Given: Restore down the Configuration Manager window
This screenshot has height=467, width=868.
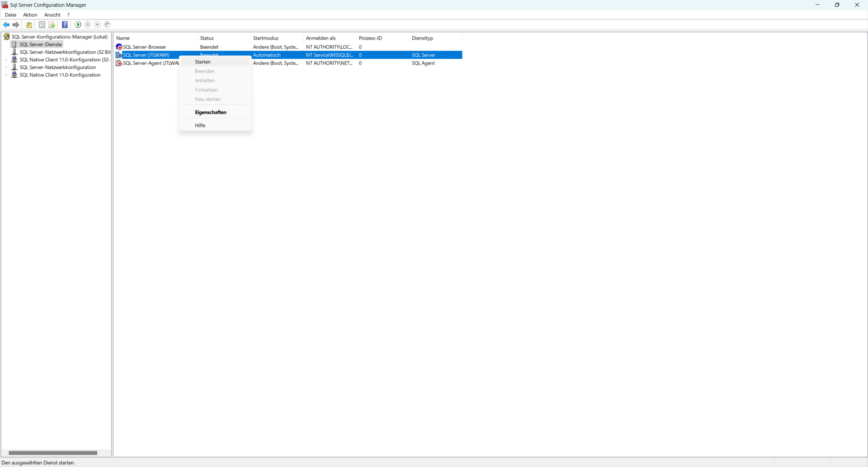Looking at the screenshot, I should 837,5.
